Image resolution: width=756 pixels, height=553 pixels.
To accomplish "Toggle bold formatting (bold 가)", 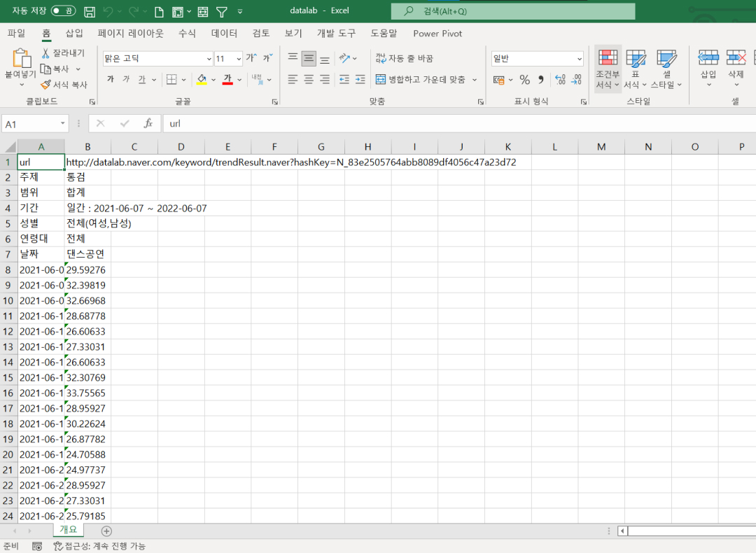I will click(110, 80).
